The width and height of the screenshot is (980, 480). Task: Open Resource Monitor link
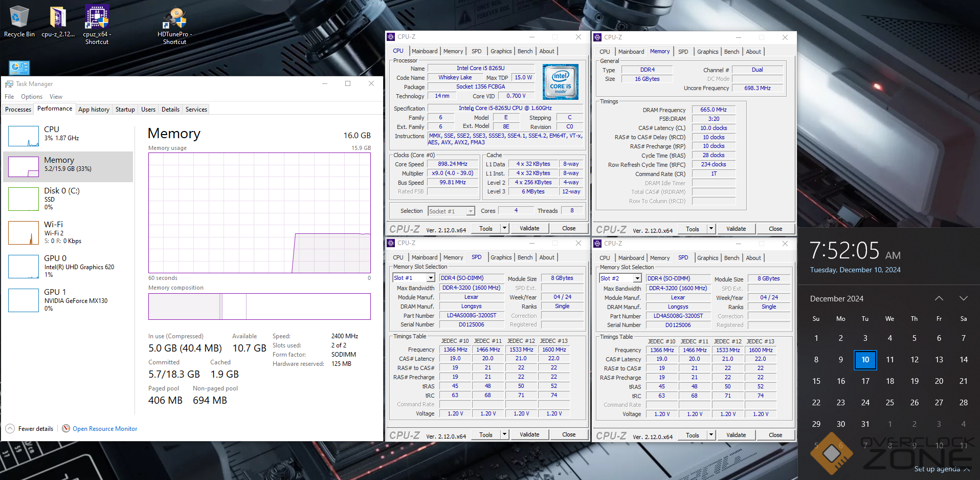[x=105, y=429]
